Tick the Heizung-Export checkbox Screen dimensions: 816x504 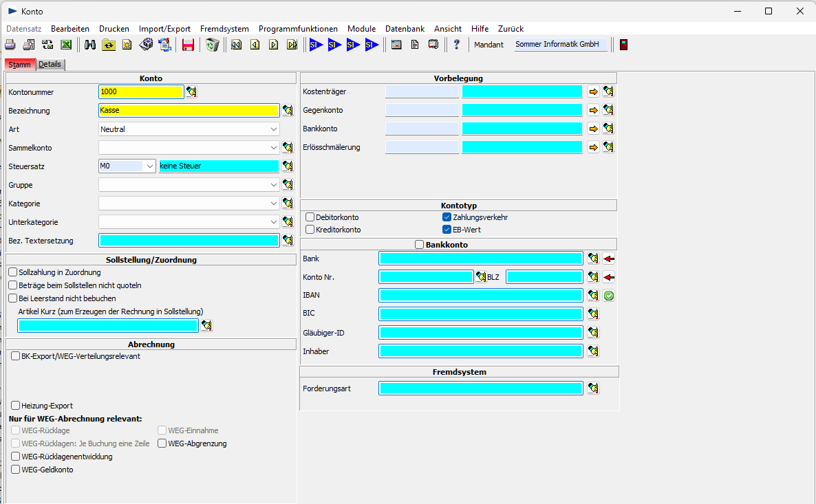click(x=16, y=406)
